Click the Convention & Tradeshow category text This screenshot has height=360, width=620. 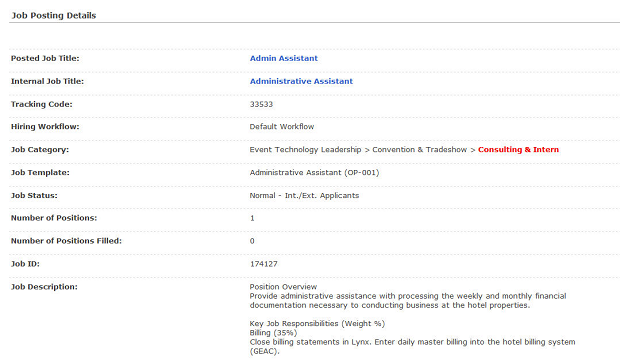click(x=420, y=150)
